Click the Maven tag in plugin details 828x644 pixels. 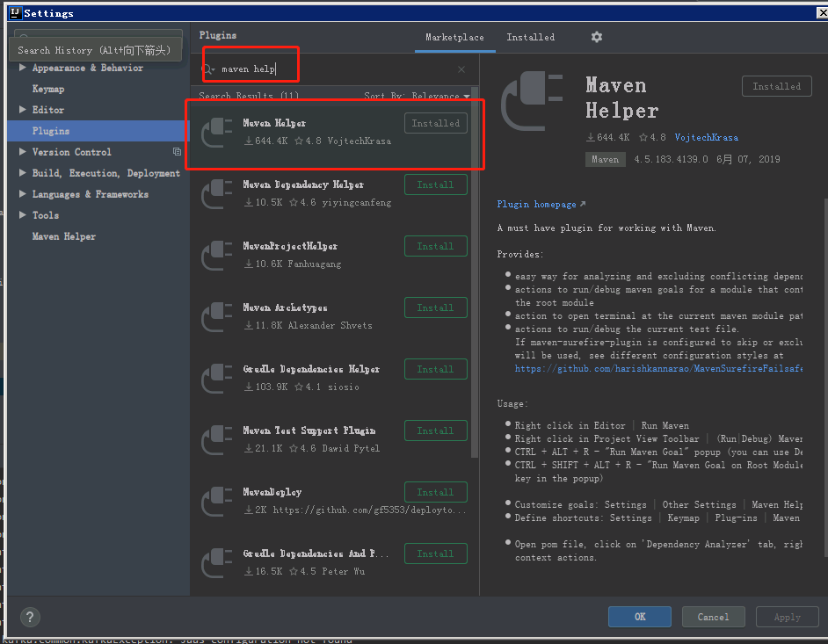click(605, 159)
